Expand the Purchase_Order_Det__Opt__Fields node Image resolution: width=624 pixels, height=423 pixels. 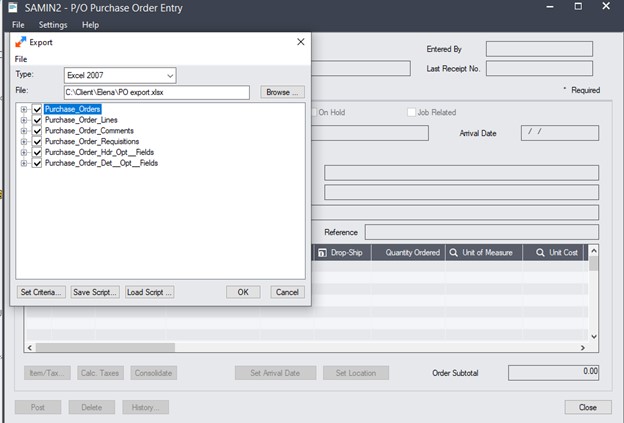(x=24, y=163)
